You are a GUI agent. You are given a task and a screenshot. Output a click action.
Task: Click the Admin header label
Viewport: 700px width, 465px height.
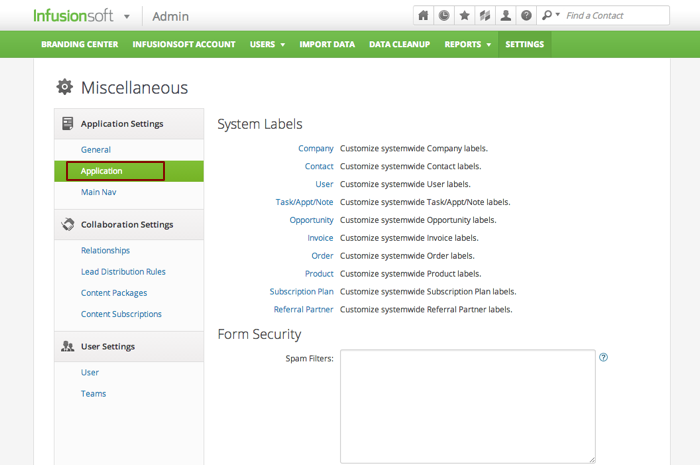point(170,17)
